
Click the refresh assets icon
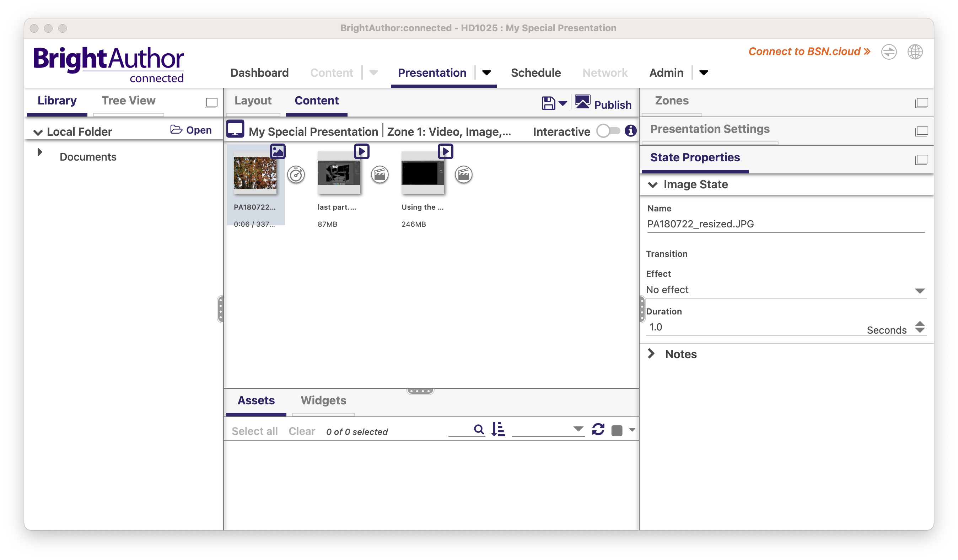pos(598,430)
